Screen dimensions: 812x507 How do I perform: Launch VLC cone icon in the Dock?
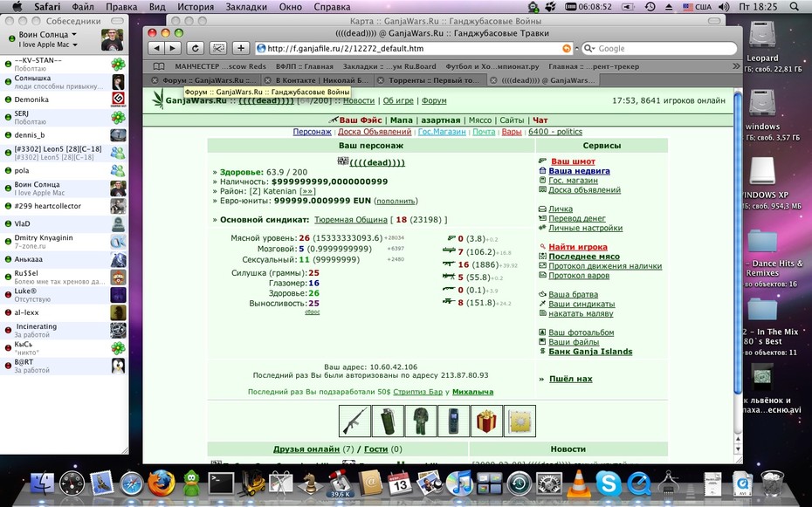coord(579,483)
